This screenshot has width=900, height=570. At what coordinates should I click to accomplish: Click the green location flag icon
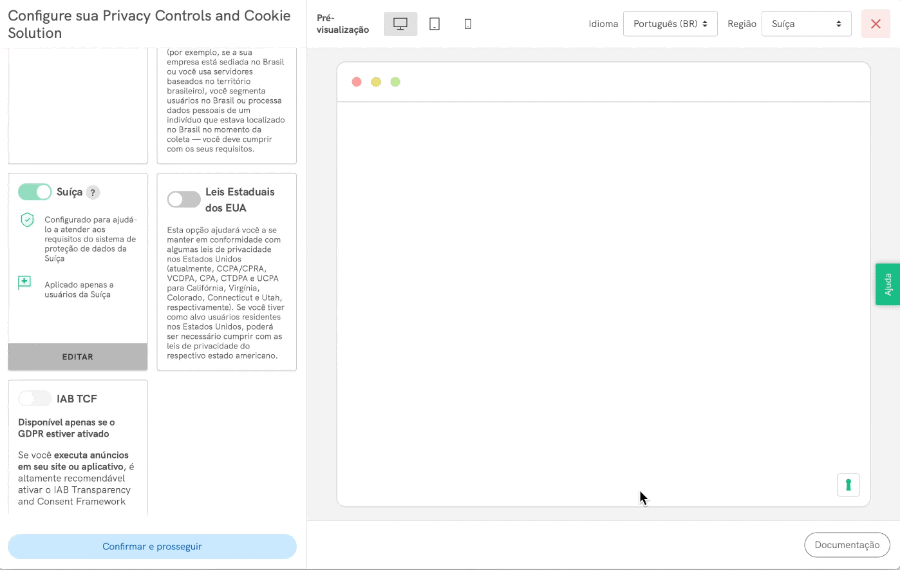click(x=25, y=283)
